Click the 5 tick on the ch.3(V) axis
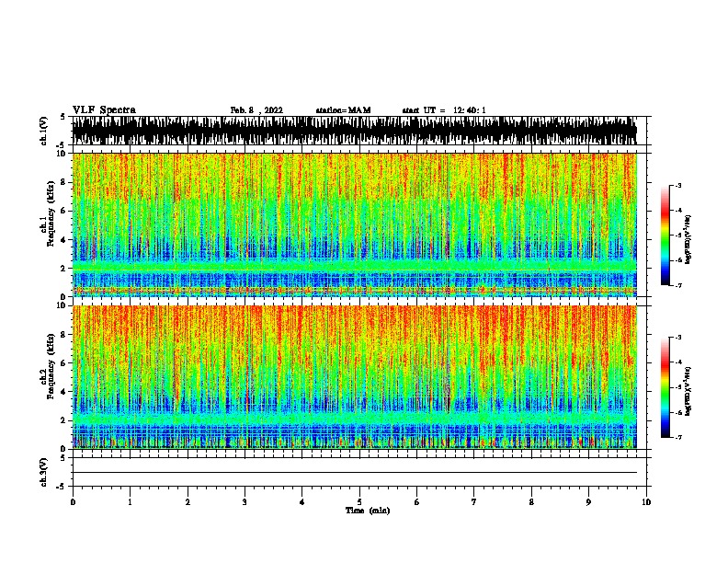This screenshot has height=563, width=728. pos(63,458)
